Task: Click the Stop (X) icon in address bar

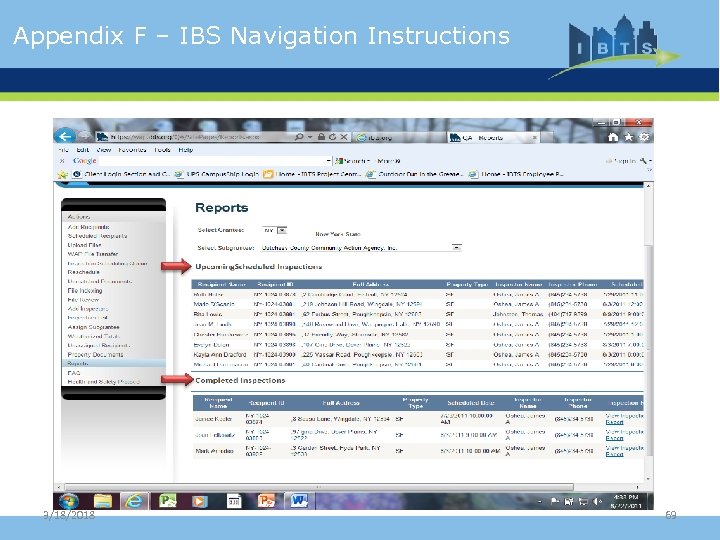Action: pos(343,137)
